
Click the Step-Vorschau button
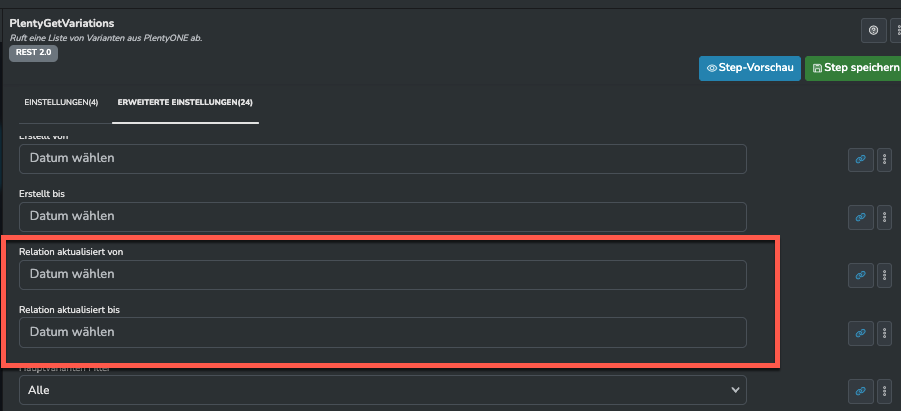point(750,68)
